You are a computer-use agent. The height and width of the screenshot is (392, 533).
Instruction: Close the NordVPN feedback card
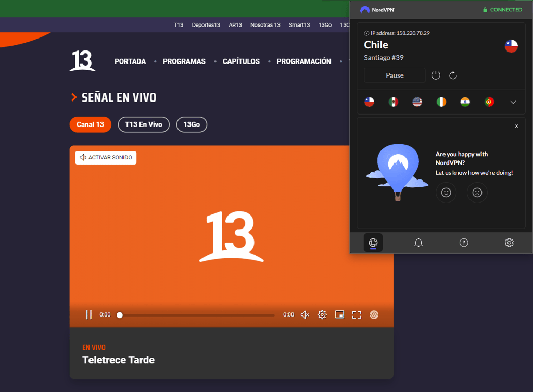[x=517, y=126]
